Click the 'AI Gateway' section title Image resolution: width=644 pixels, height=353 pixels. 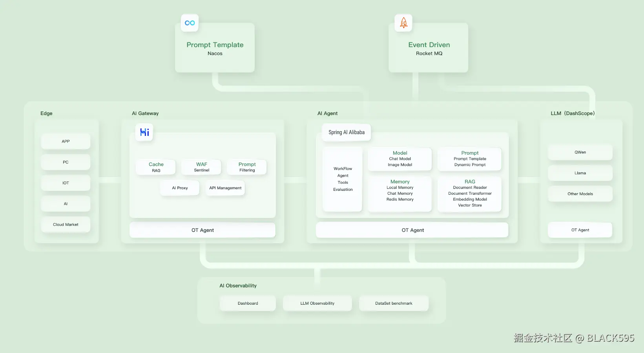pyautogui.click(x=145, y=113)
